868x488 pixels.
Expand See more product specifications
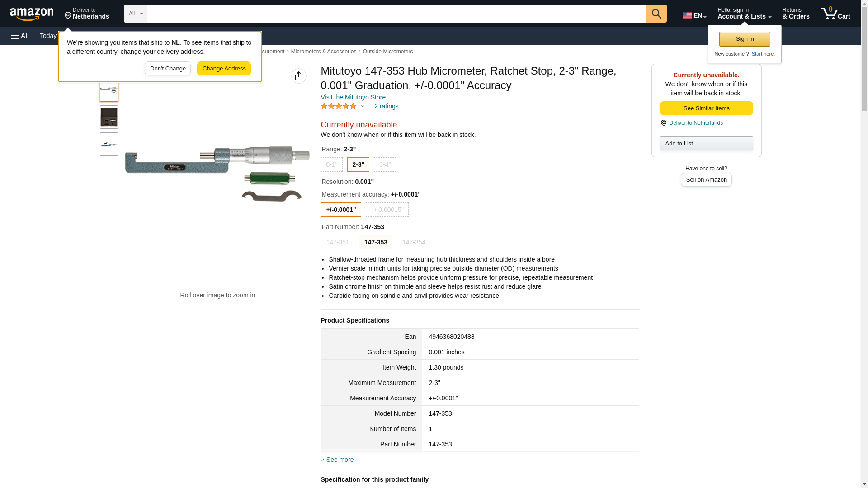pyautogui.click(x=340, y=460)
